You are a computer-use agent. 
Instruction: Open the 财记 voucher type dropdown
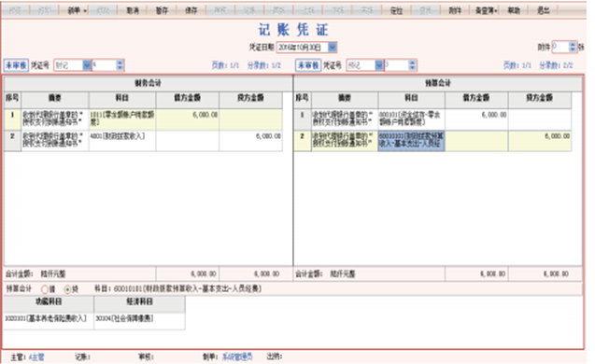tap(87, 65)
